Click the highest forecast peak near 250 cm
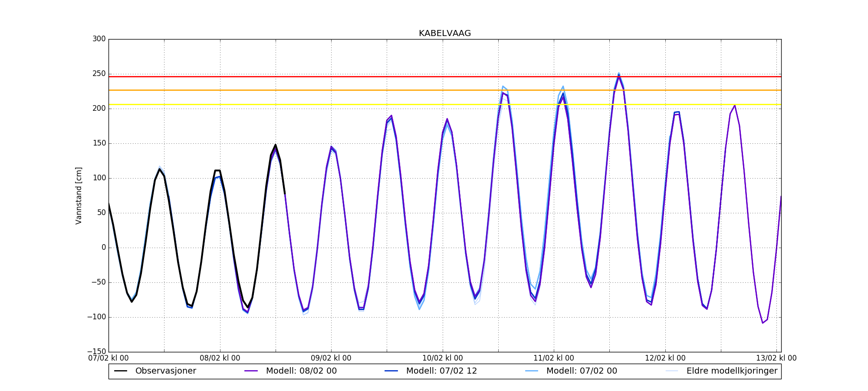This screenshot has height=391, width=868. (618, 75)
